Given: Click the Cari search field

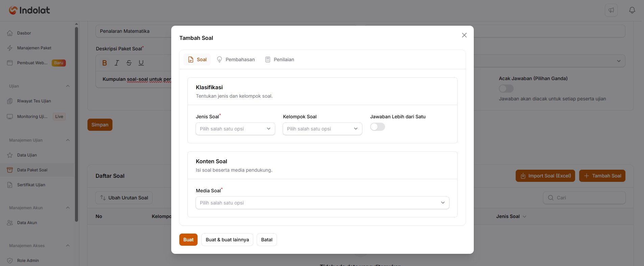Looking at the screenshot, I should tap(584, 198).
